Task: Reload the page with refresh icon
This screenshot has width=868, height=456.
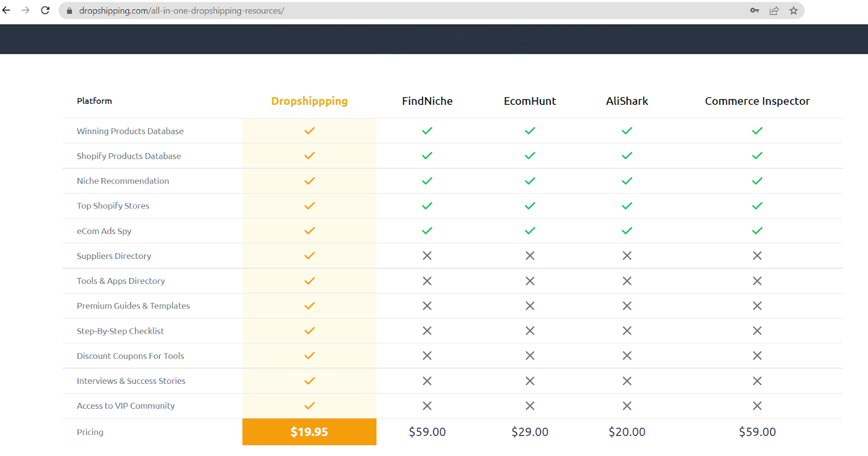Action: [46, 10]
